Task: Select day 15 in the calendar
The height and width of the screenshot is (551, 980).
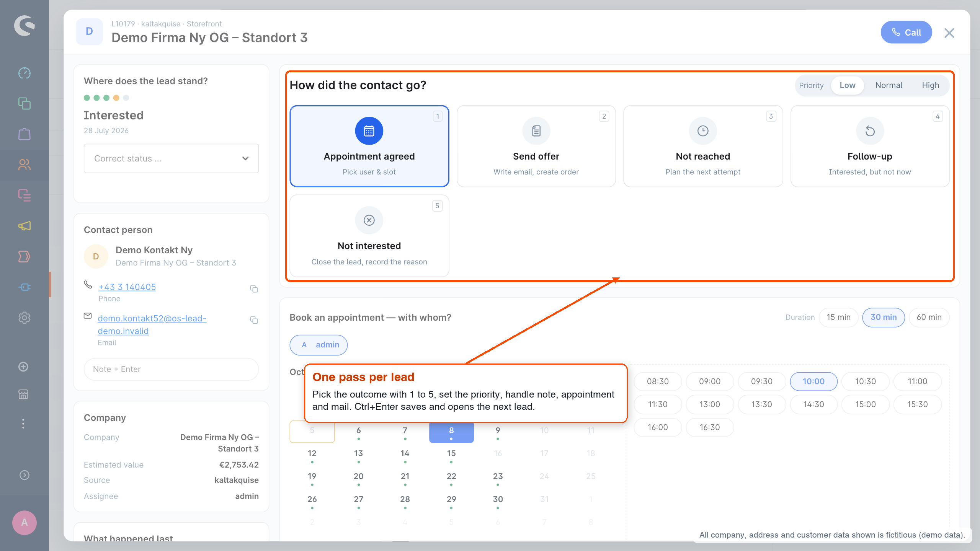Action: pos(451,455)
